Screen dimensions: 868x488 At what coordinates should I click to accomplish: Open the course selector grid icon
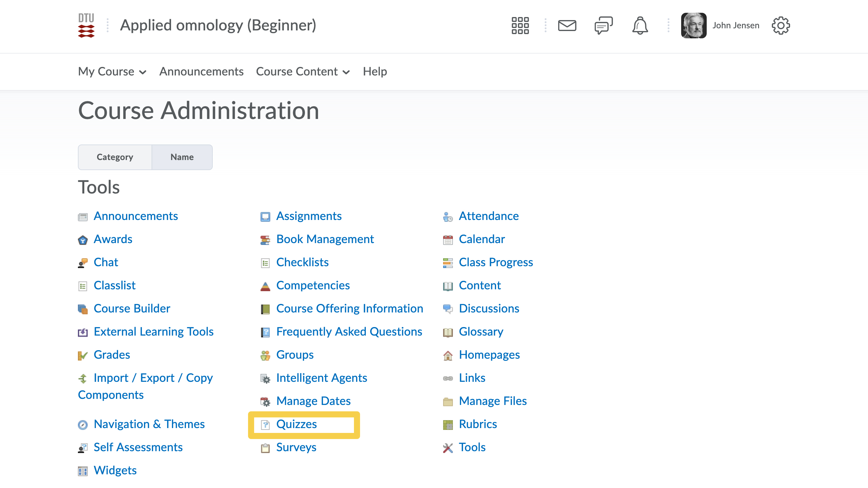[x=520, y=26]
